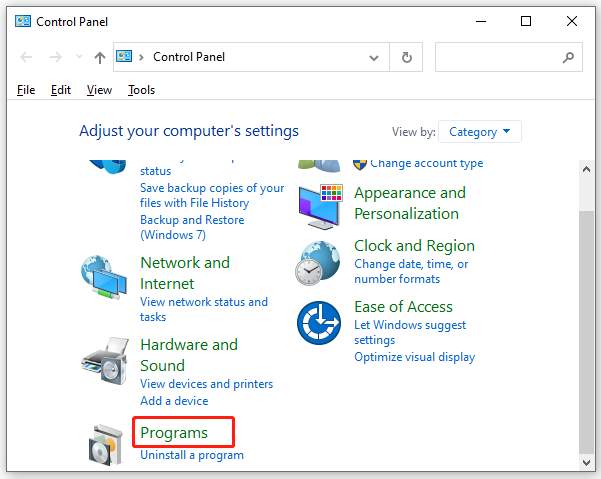Click the Appearance and Personalization monitor icon
This screenshot has height=479, width=601.
click(x=320, y=207)
